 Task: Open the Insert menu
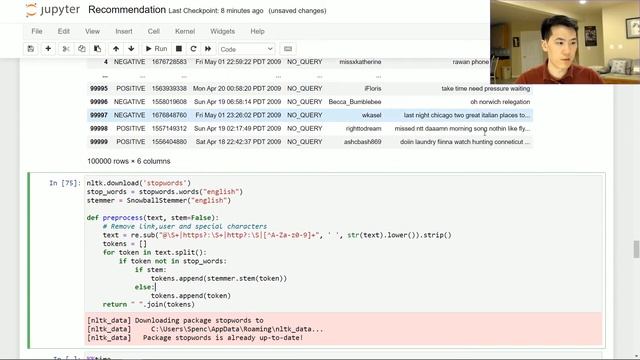click(x=124, y=31)
